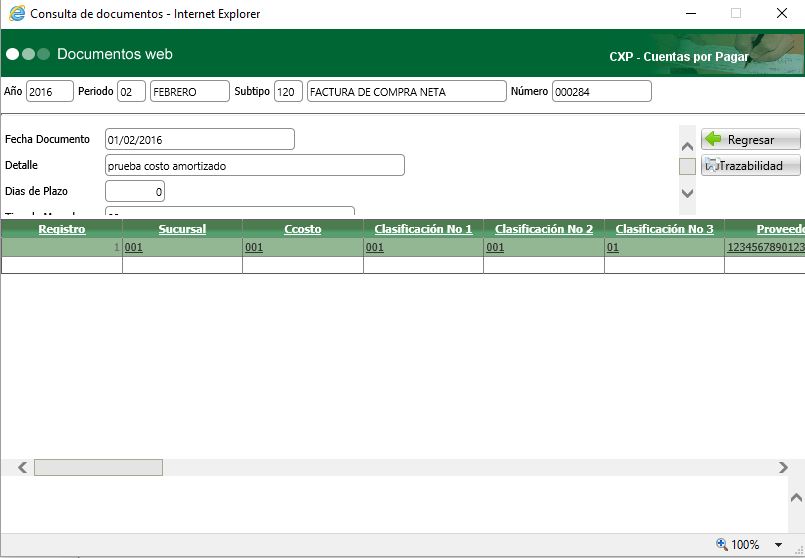Sort by Clasificación No 2 column header
The width and height of the screenshot is (805, 558).
click(x=544, y=229)
